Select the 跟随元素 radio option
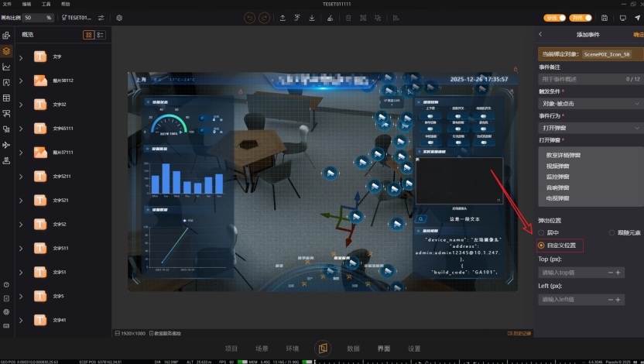 [x=611, y=233]
